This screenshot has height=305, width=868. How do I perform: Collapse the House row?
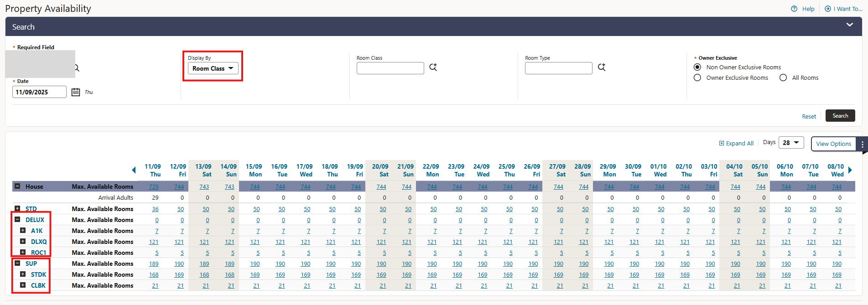pyautogui.click(x=17, y=186)
